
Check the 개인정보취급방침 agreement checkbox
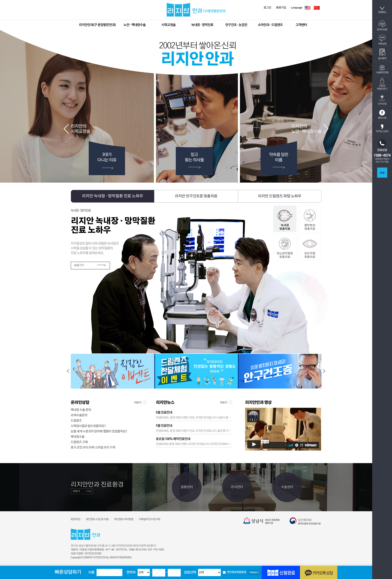pos(224,572)
